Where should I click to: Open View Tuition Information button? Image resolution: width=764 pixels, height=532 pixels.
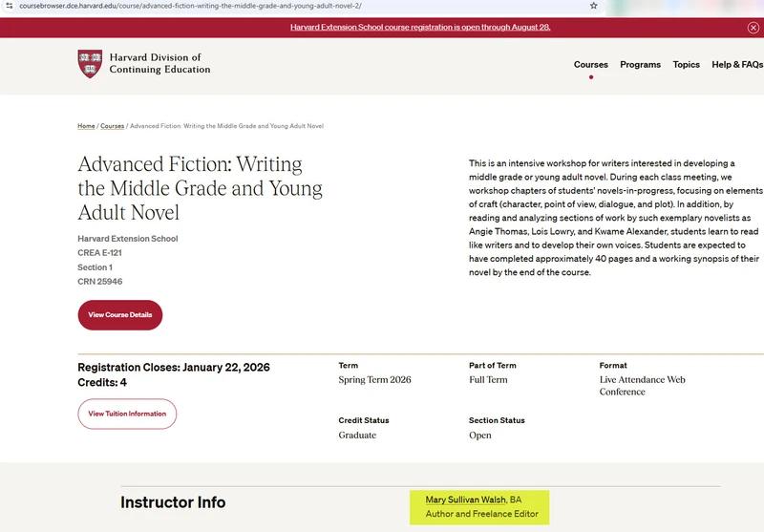(127, 414)
